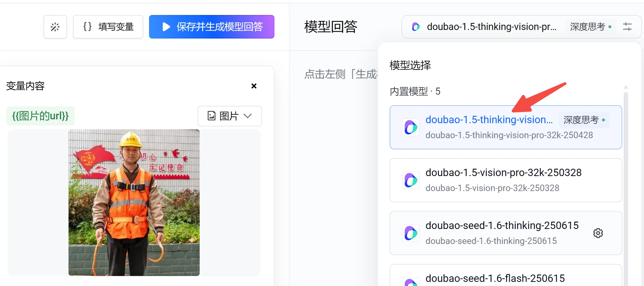Click doubao logo icon of vision-pro-32k-250328
This screenshot has width=644, height=286.
point(411,180)
